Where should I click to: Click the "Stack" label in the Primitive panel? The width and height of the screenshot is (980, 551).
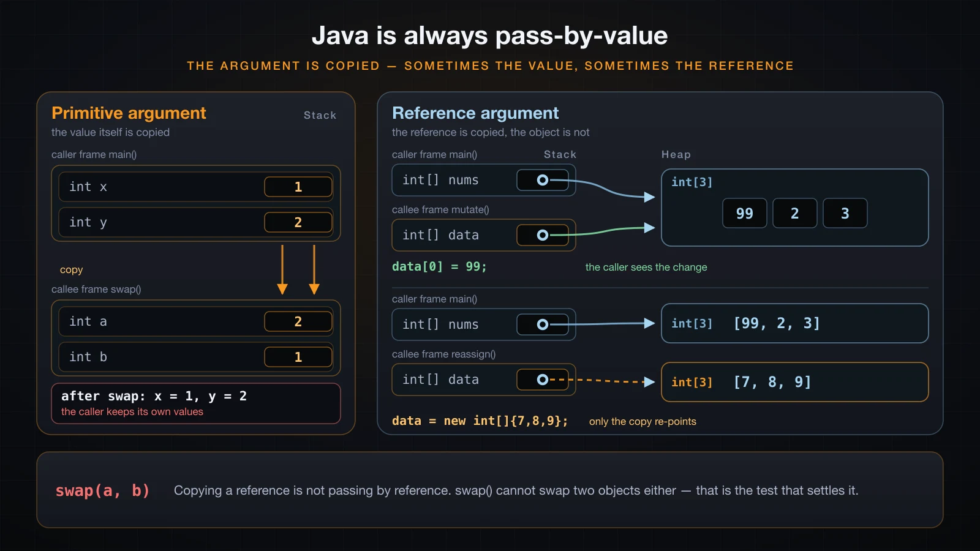[320, 115]
